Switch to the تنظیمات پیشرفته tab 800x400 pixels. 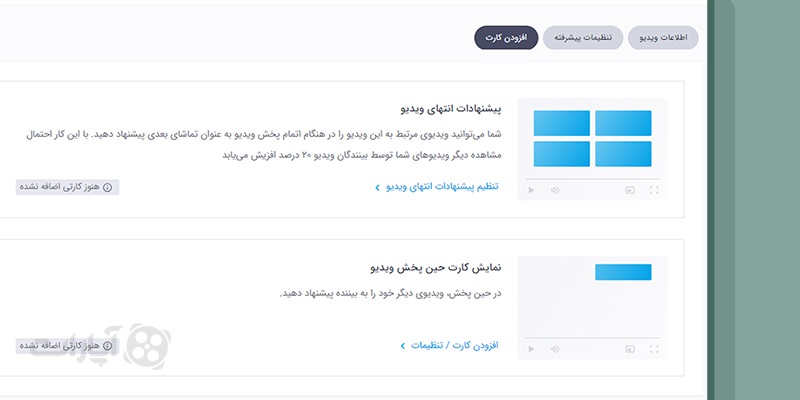click(583, 38)
